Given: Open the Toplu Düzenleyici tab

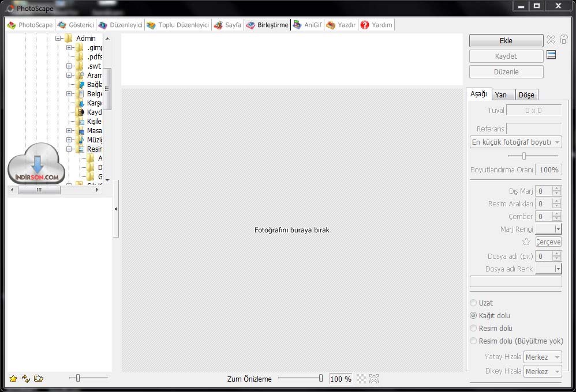Looking at the screenshot, I should pyautogui.click(x=178, y=25).
